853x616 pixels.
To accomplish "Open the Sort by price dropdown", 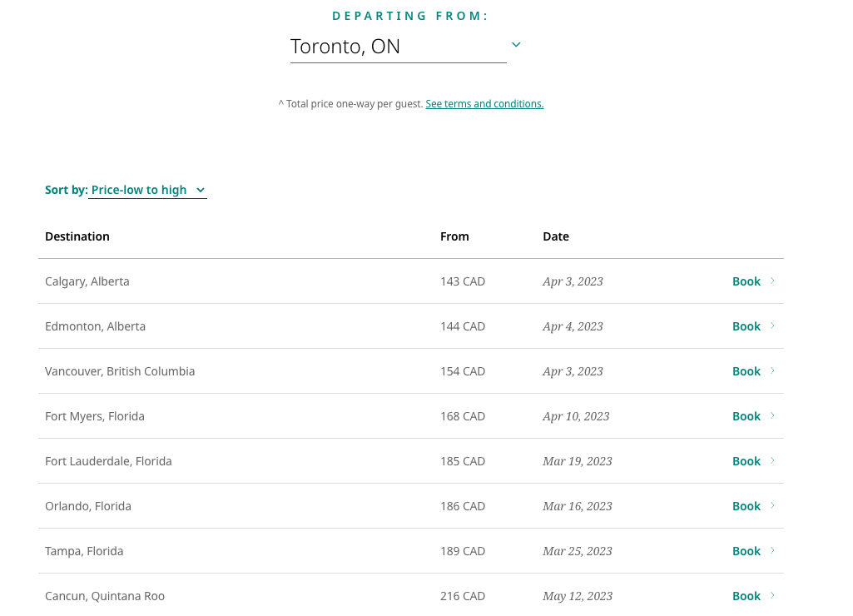I will click(x=147, y=191).
